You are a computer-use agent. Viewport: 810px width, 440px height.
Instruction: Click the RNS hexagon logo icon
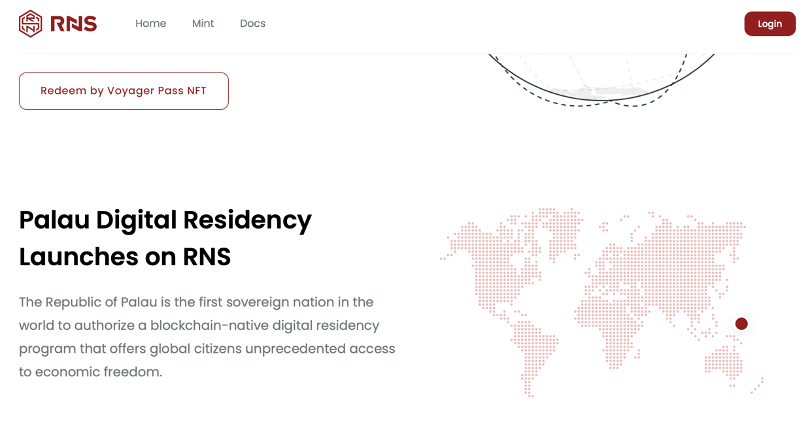click(x=31, y=23)
